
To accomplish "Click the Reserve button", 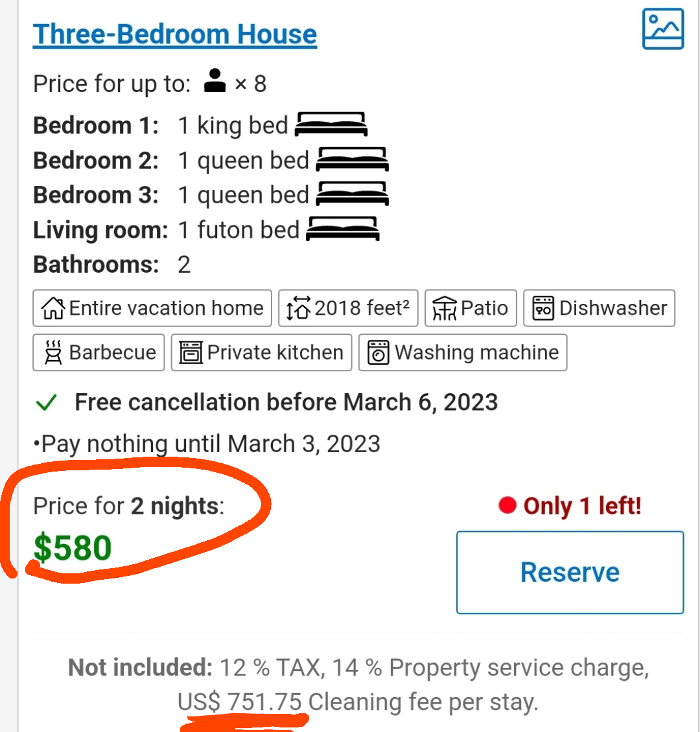I will click(x=570, y=573).
